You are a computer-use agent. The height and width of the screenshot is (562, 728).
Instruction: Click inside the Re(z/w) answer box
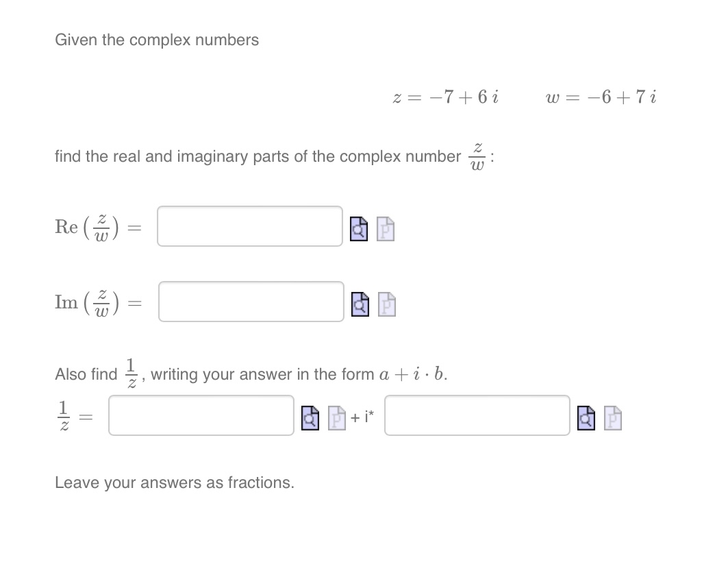click(x=249, y=226)
